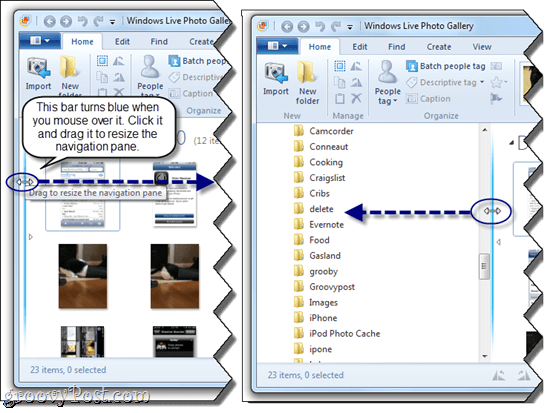This screenshot has height=413, width=550.
Task: Select the Gasland folder
Action: pyautogui.click(x=317, y=255)
